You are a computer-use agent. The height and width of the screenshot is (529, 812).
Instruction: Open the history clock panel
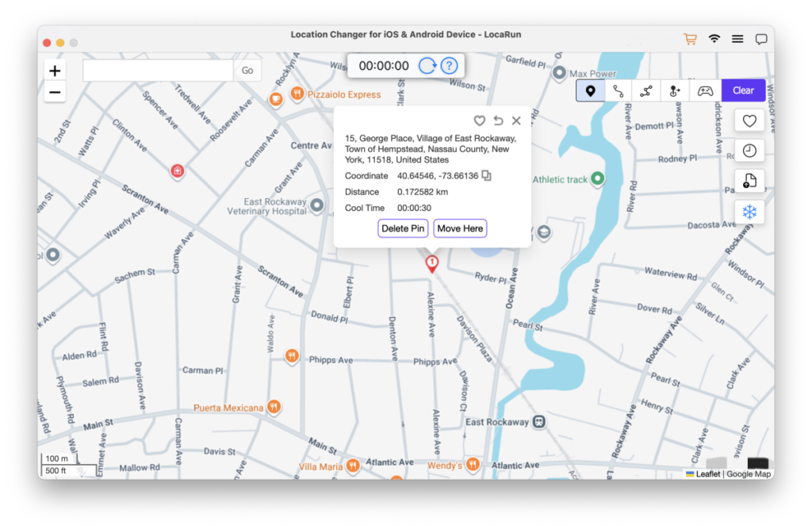coord(749,151)
